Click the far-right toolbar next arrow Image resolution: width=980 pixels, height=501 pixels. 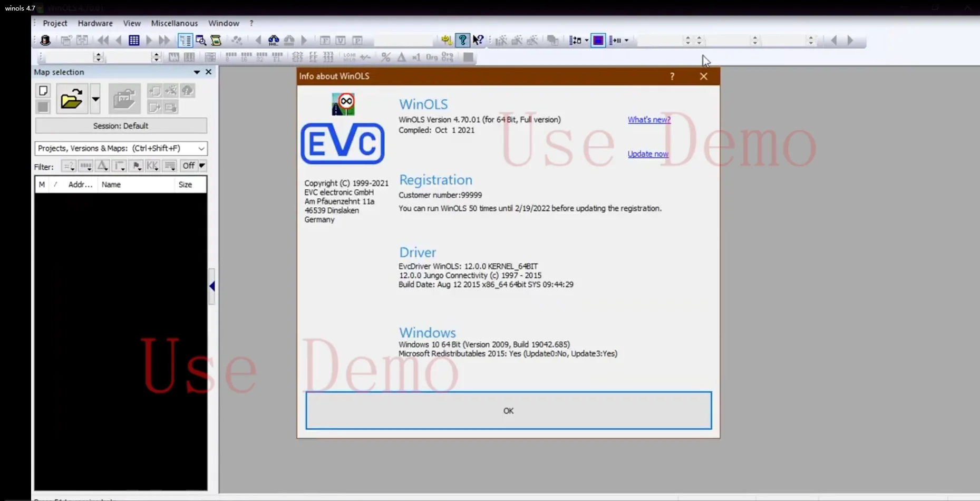tap(850, 40)
